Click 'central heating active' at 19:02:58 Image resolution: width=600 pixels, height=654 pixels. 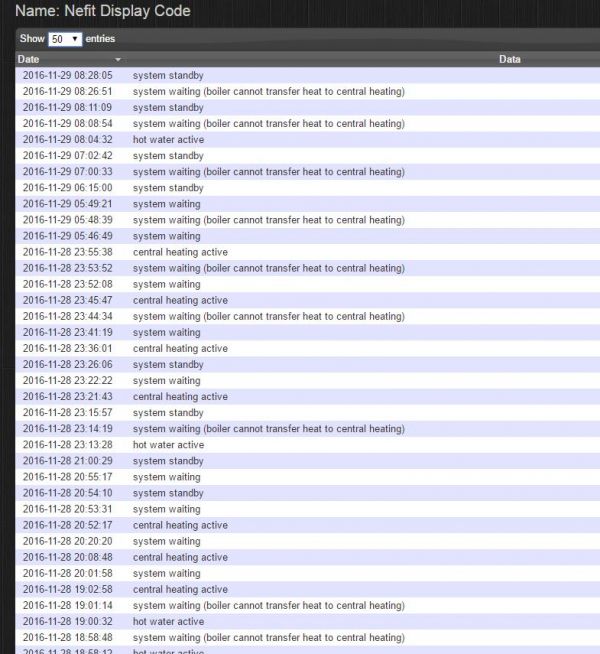(180, 589)
